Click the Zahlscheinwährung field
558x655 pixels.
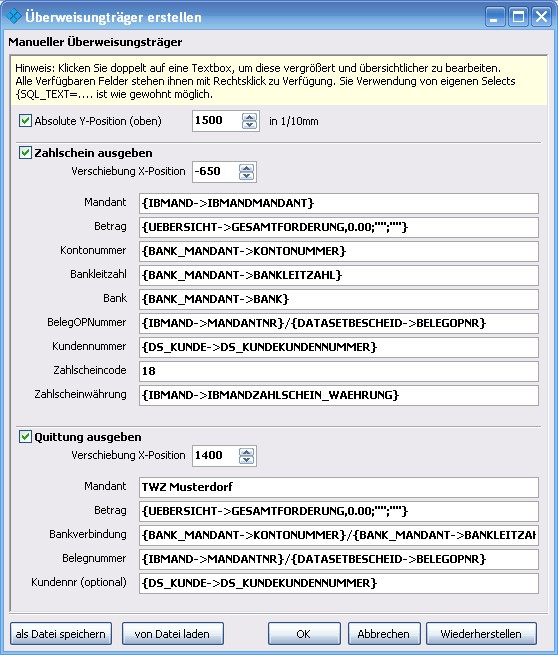[x=339, y=396]
